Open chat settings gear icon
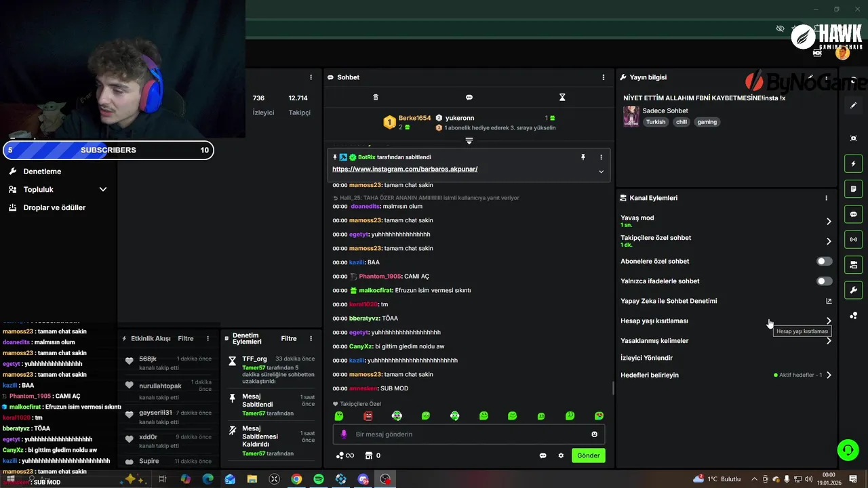This screenshot has height=488, width=868. tap(561, 455)
